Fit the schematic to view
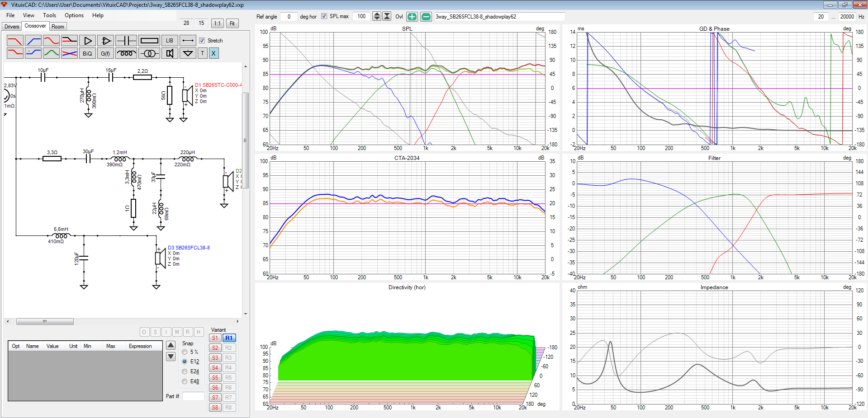The width and height of the screenshot is (868, 418). click(232, 23)
